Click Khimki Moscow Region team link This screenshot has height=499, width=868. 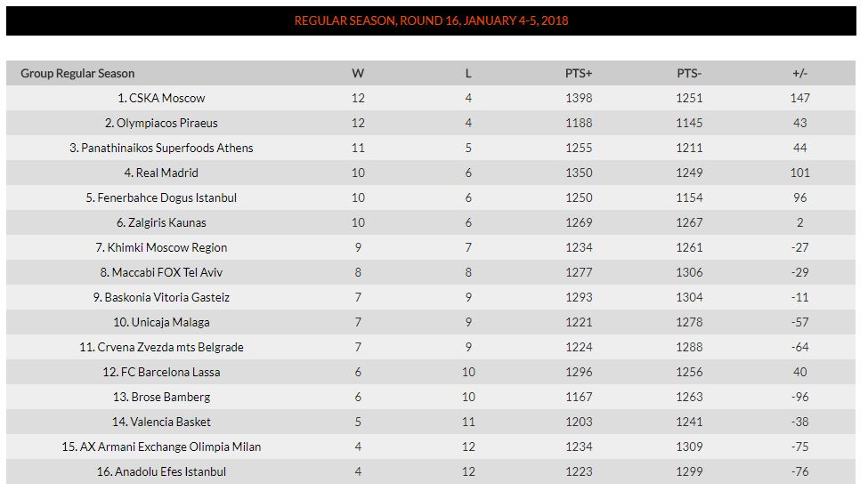pos(161,247)
